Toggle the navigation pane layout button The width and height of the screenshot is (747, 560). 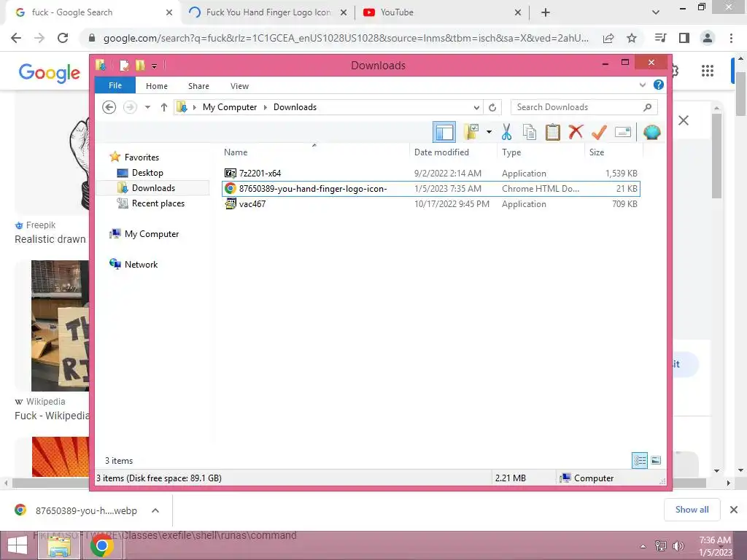[x=444, y=132]
